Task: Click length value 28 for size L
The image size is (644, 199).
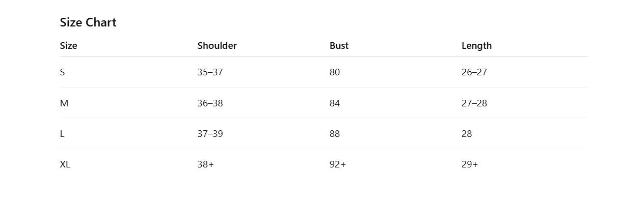Action: tap(467, 134)
